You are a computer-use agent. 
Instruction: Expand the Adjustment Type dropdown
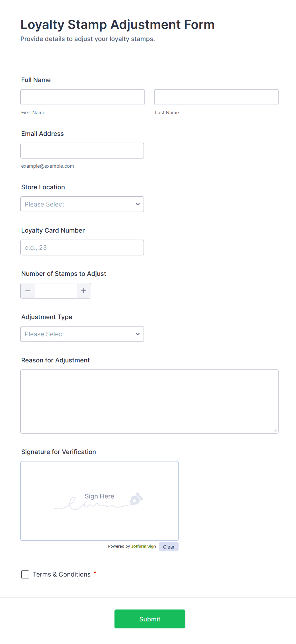pyautogui.click(x=82, y=334)
